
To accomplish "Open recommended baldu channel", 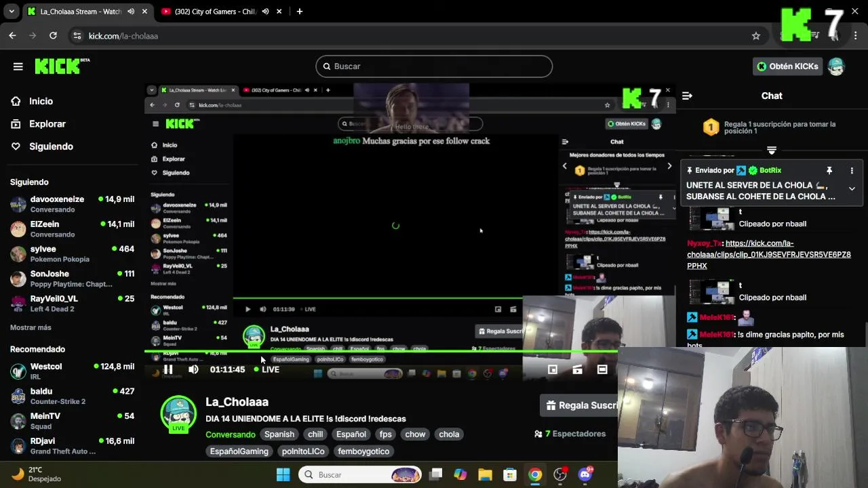I will pyautogui.click(x=72, y=396).
